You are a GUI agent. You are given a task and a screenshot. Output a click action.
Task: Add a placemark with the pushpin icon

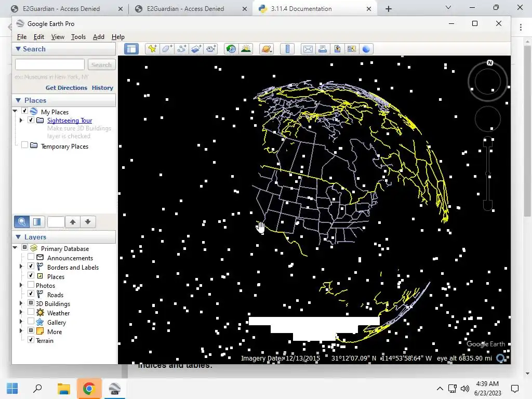(152, 49)
